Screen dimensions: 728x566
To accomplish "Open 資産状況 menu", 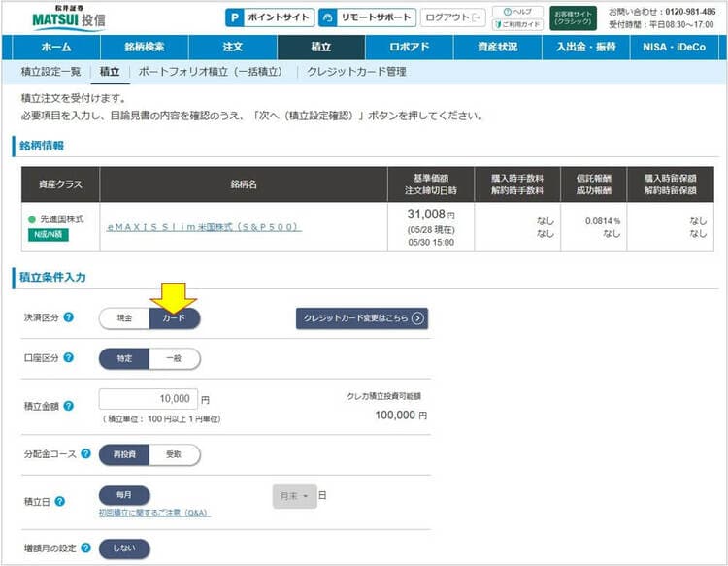I will click(497, 47).
